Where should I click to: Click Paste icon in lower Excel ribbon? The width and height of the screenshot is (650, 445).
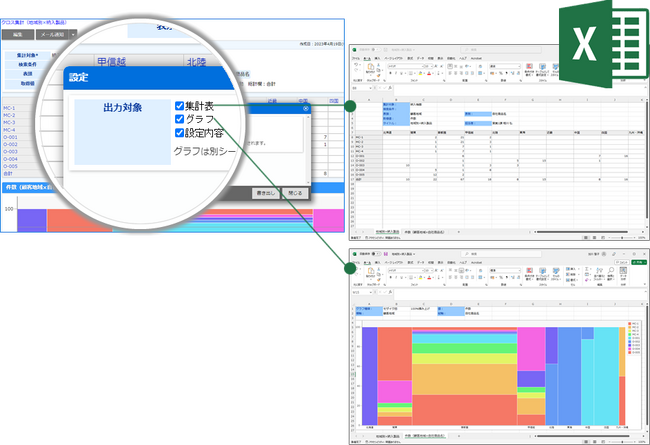pyautogui.click(x=371, y=271)
